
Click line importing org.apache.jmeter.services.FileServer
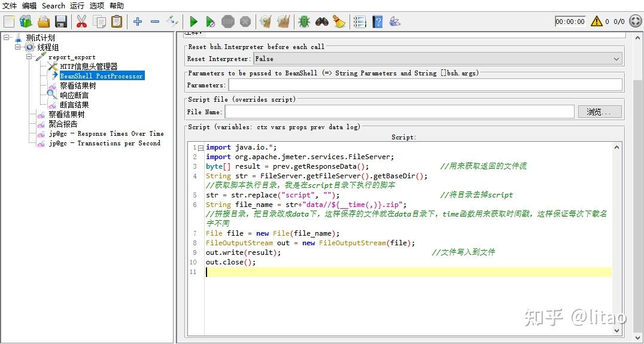[300, 157]
